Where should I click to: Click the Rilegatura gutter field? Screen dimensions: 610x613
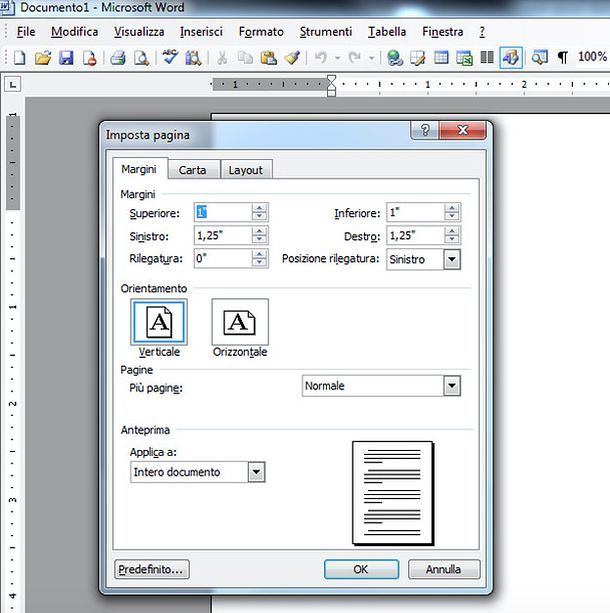(222, 258)
